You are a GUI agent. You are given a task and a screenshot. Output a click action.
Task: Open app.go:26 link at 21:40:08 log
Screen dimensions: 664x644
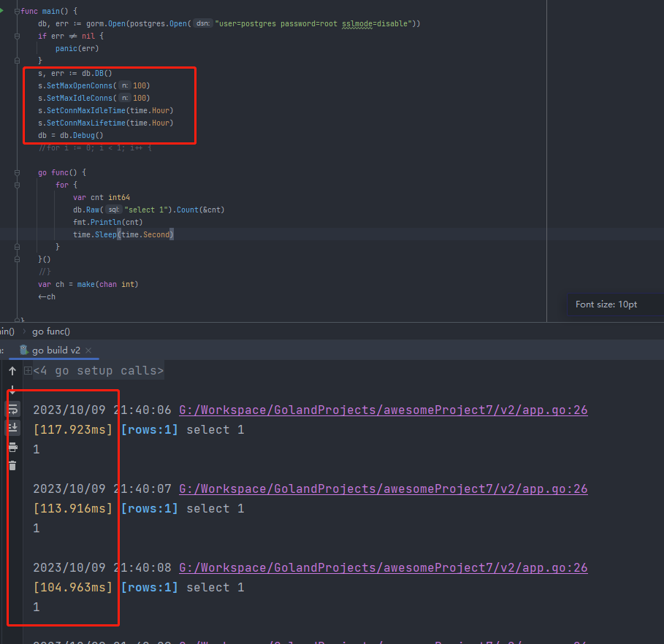coord(383,568)
